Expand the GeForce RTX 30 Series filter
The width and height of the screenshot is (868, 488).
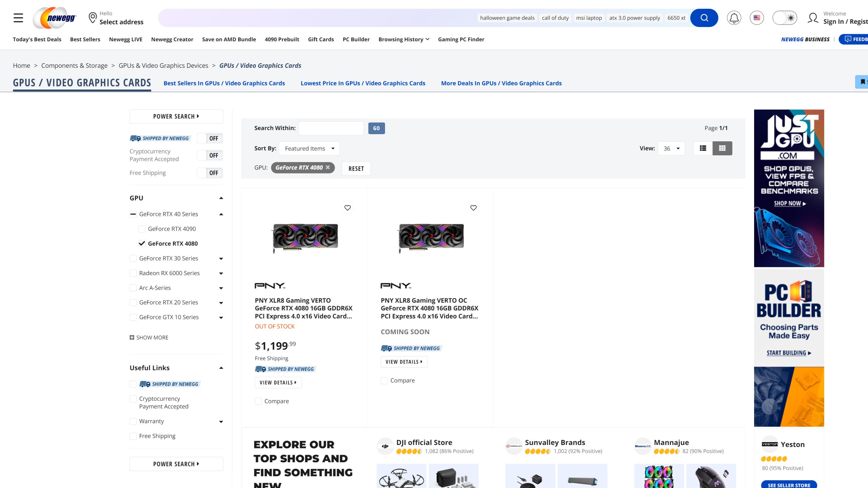[x=221, y=259]
